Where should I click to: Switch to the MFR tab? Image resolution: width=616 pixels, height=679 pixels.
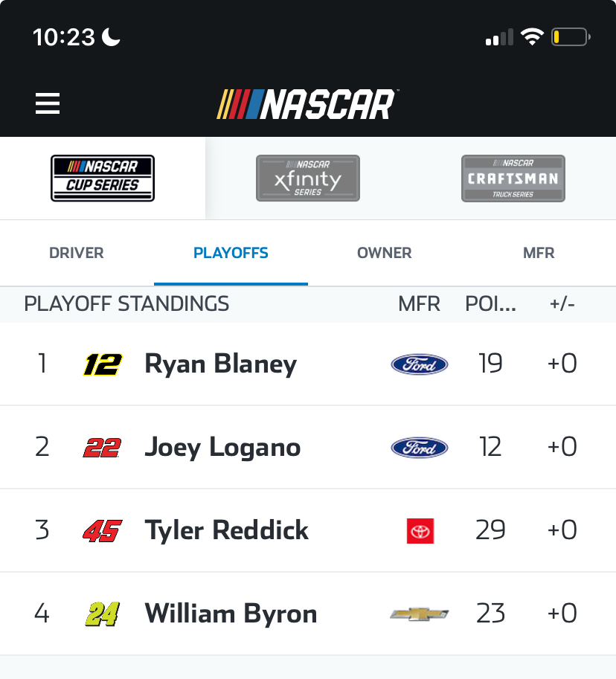(539, 253)
